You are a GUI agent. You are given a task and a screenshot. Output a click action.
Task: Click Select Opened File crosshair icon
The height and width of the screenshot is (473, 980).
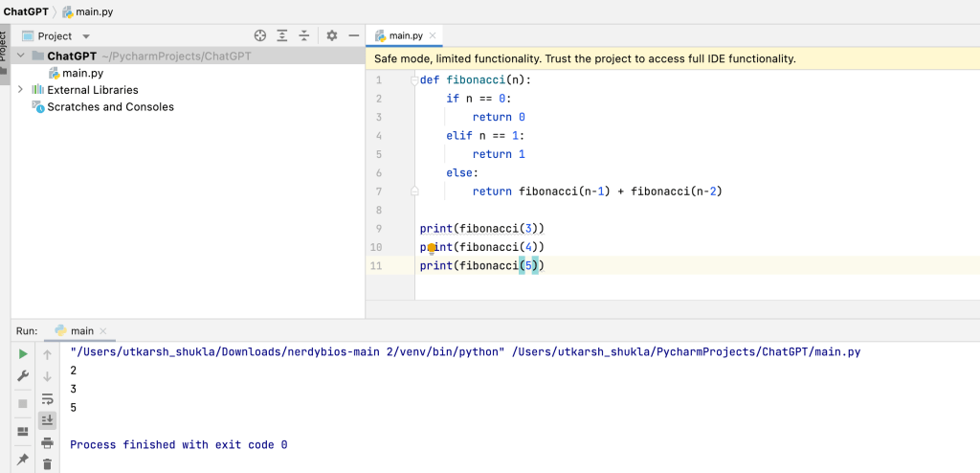pyautogui.click(x=260, y=35)
